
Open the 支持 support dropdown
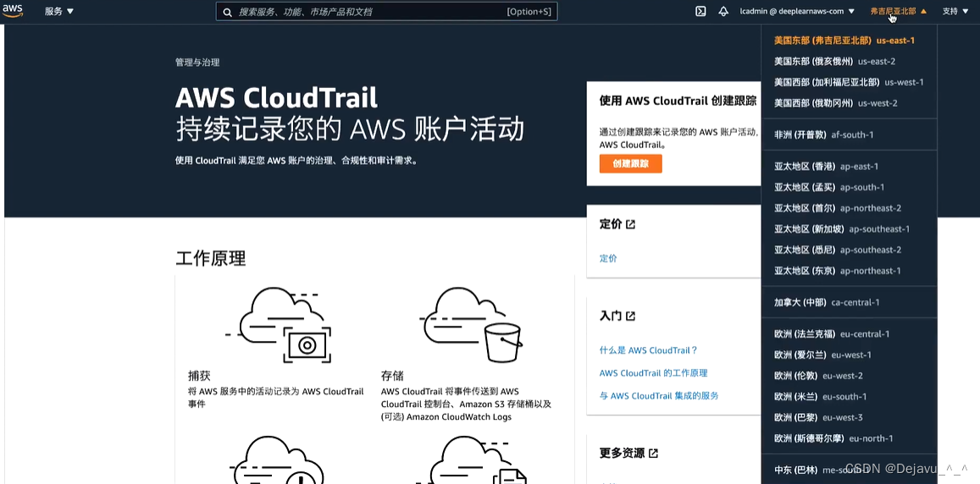coord(955,11)
